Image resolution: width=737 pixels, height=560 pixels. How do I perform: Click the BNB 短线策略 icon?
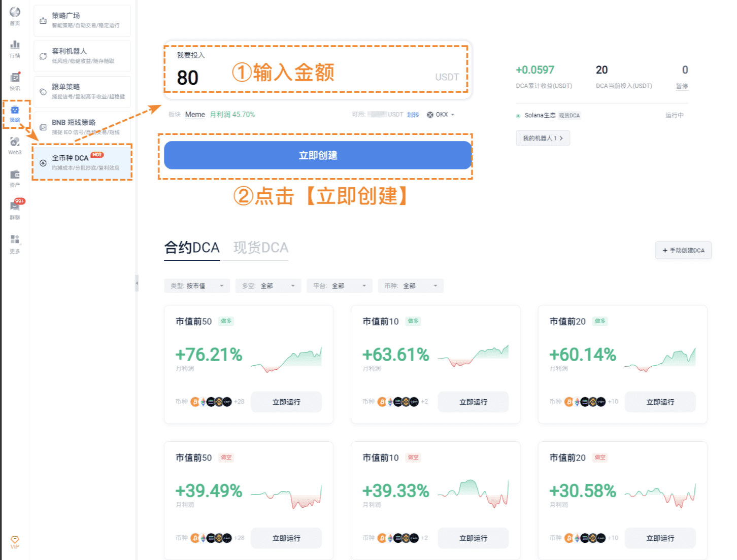43,127
